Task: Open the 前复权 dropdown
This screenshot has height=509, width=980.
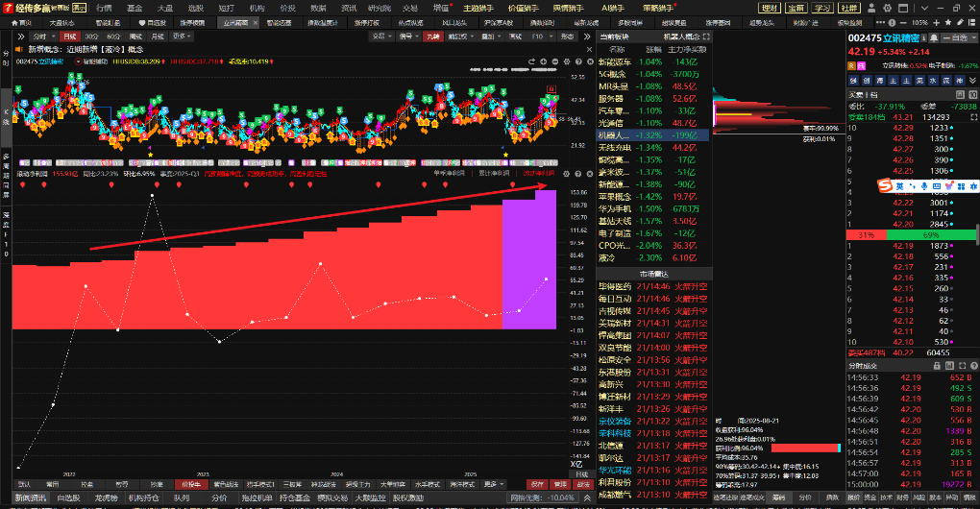Action: point(460,36)
